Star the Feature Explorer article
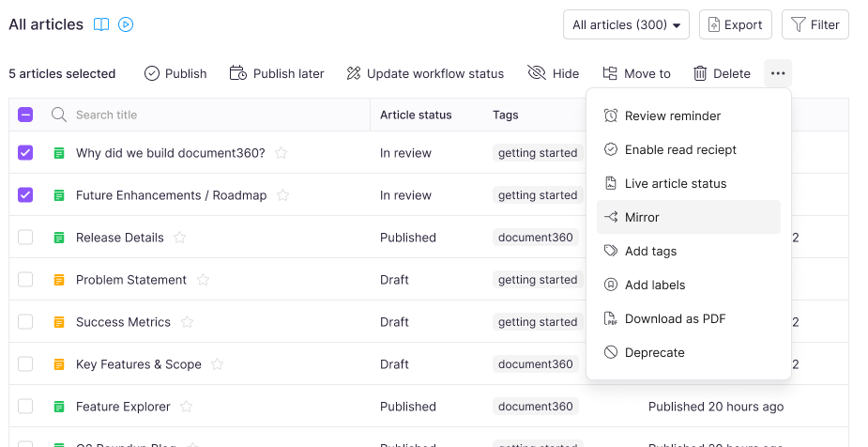This screenshot has width=868, height=447. tap(187, 407)
